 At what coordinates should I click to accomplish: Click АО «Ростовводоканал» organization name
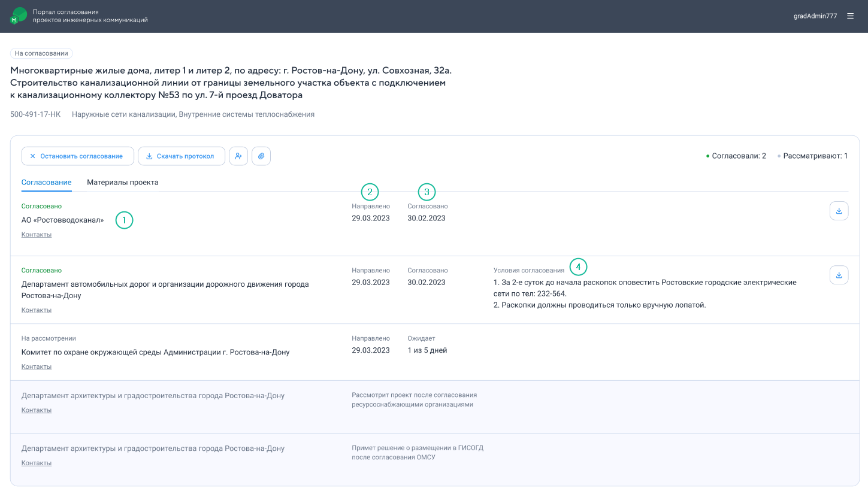click(x=63, y=220)
